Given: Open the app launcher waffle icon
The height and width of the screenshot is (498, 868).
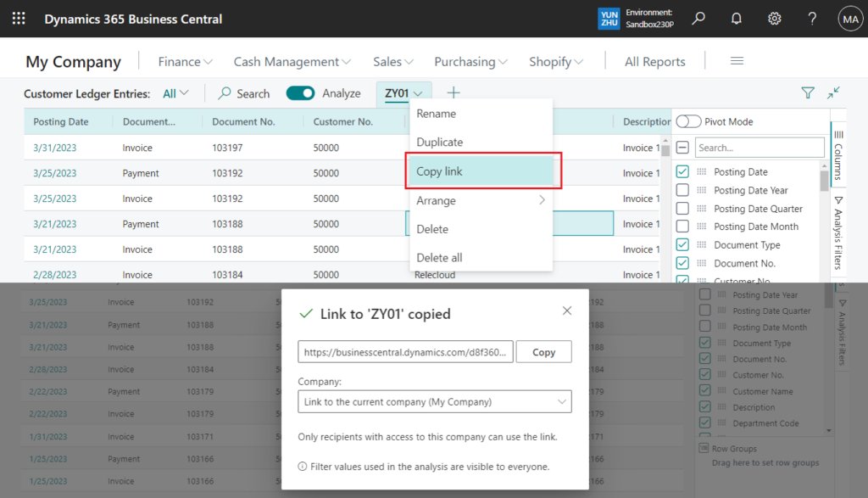Looking at the screenshot, I should click(19, 18).
